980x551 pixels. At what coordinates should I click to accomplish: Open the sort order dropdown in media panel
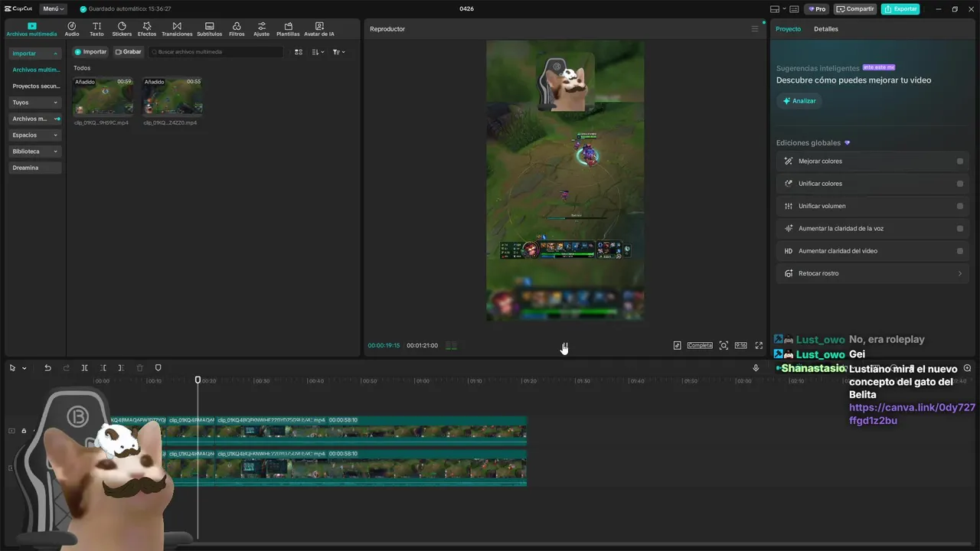[318, 52]
